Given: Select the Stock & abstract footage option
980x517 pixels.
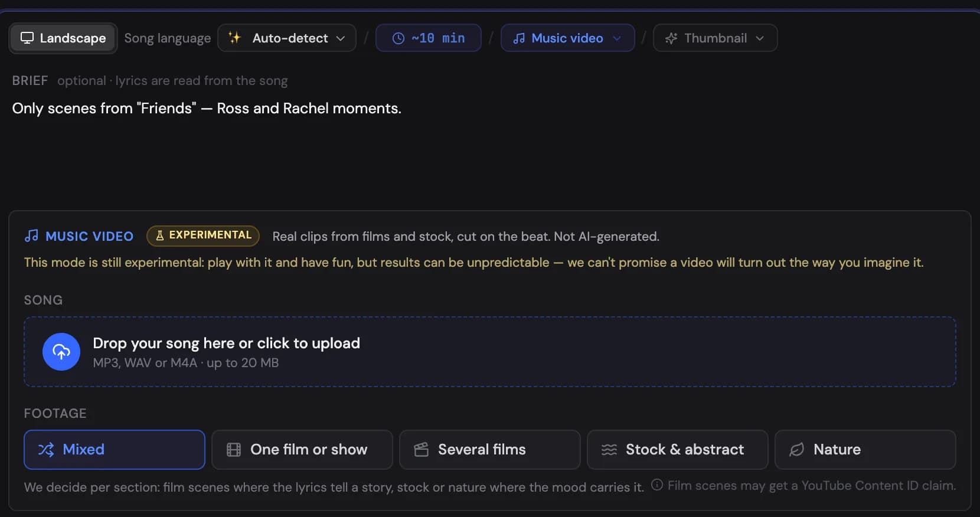Looking at the screenshot, I should (678, 450).
